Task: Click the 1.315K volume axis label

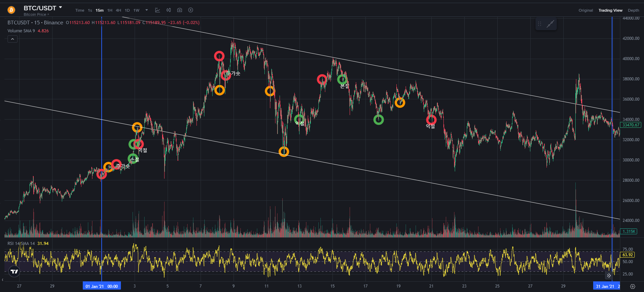Action: click(629, 232)
